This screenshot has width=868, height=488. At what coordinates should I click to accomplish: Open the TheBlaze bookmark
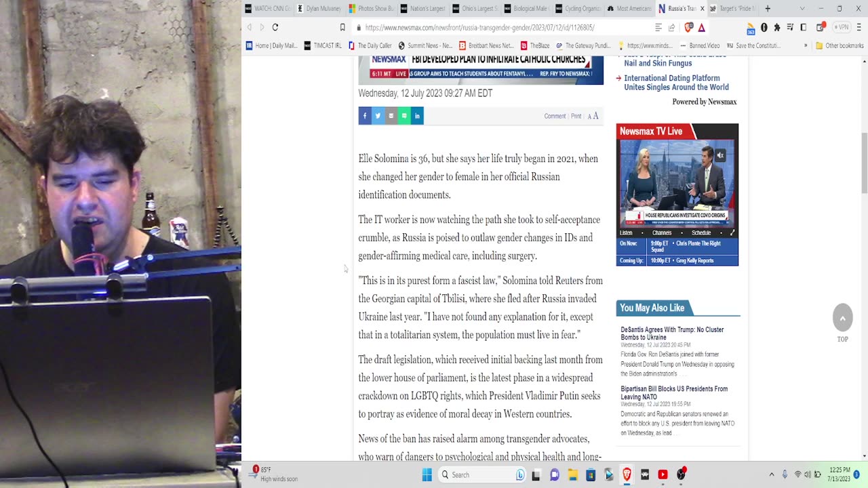[x=535, y=45]
